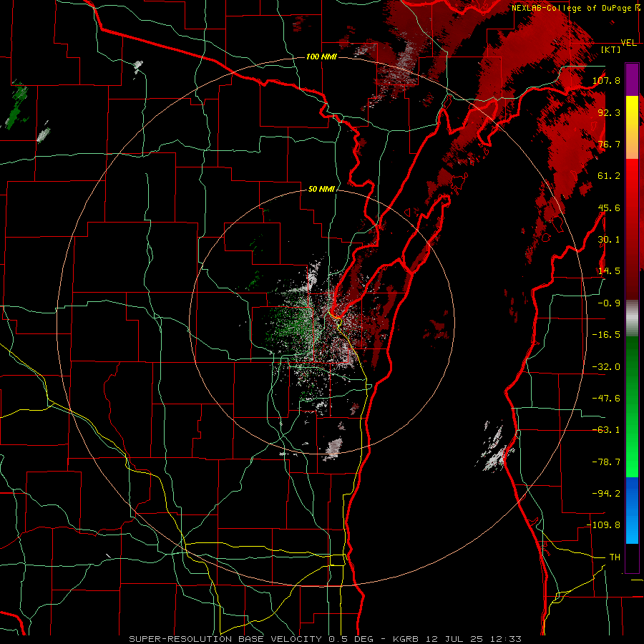The width and height of the screenshot is (644, 644).
Task: Click the VEL legend title
Action: click(x=628, y=43)
